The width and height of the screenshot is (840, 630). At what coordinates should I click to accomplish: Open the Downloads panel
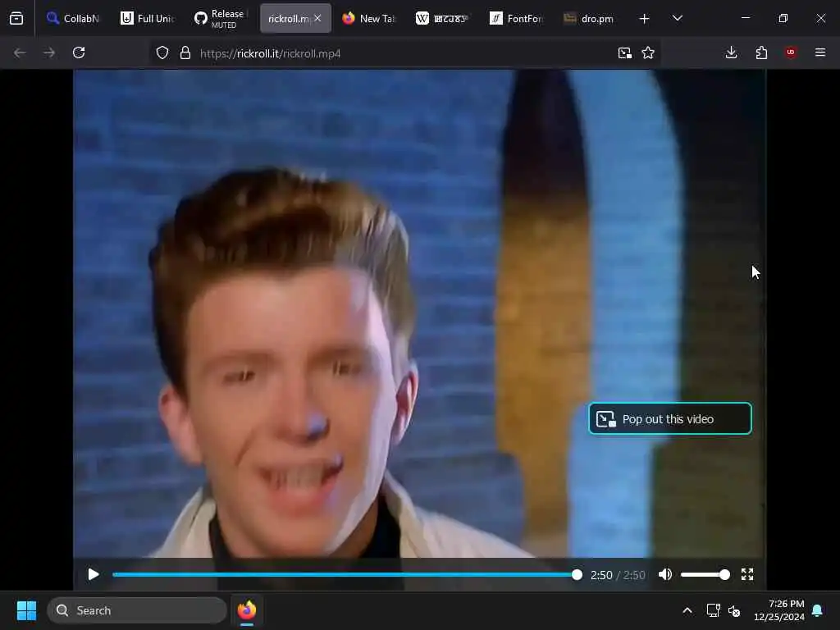tap(731, 52)
